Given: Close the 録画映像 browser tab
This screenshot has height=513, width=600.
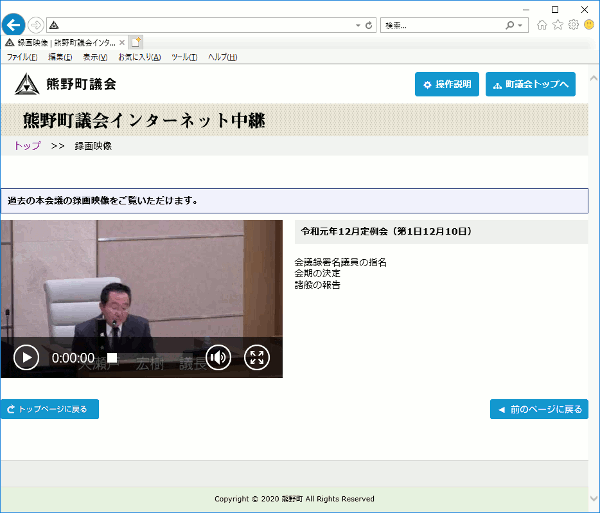Looking at the screenshot, I should 122,42.
